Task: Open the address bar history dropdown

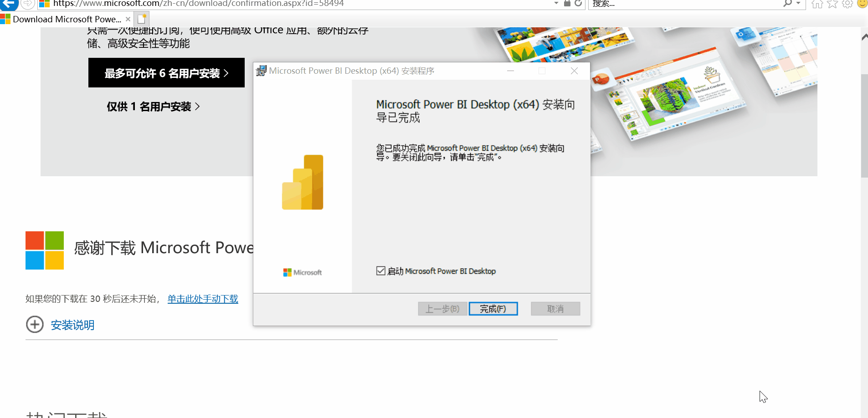Action: [x=555, y=4]
